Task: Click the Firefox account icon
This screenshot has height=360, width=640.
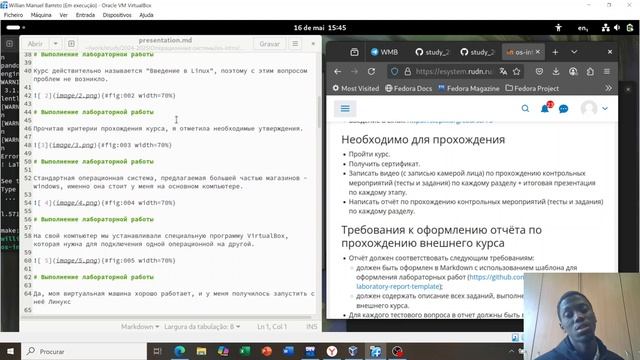Action: click(573, 71)
